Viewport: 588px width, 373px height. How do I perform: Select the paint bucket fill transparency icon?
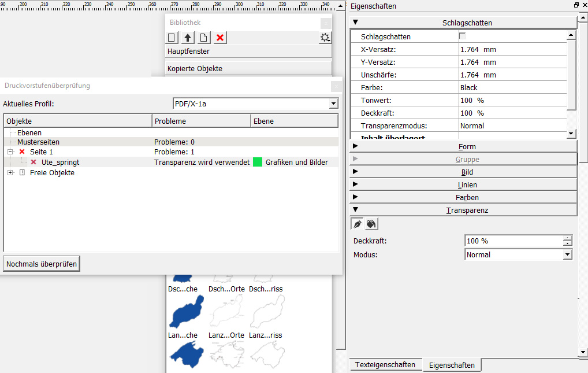pos(371,224)
